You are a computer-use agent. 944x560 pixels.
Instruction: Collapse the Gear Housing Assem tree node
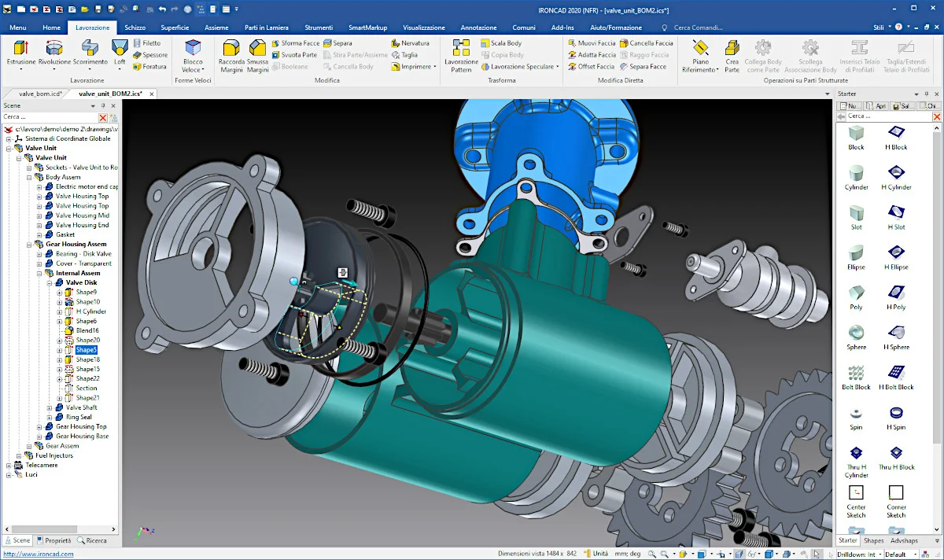coord(29,245)
